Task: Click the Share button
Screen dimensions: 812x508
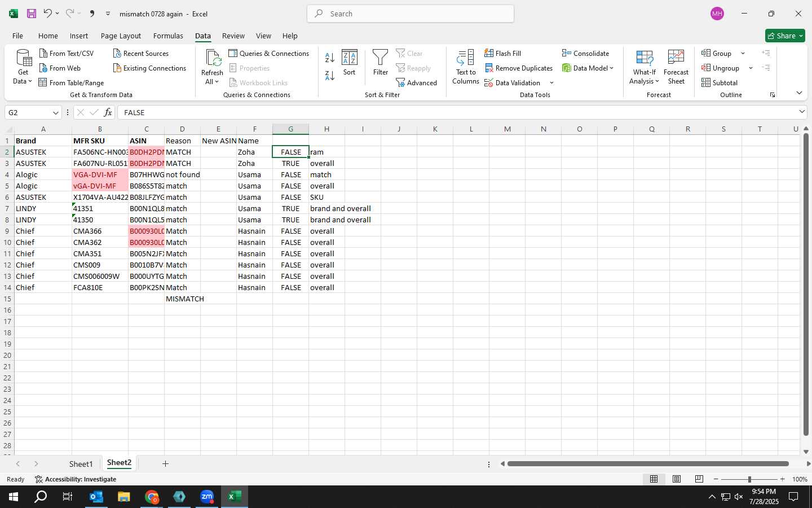Action: click(x=785, y=36)
